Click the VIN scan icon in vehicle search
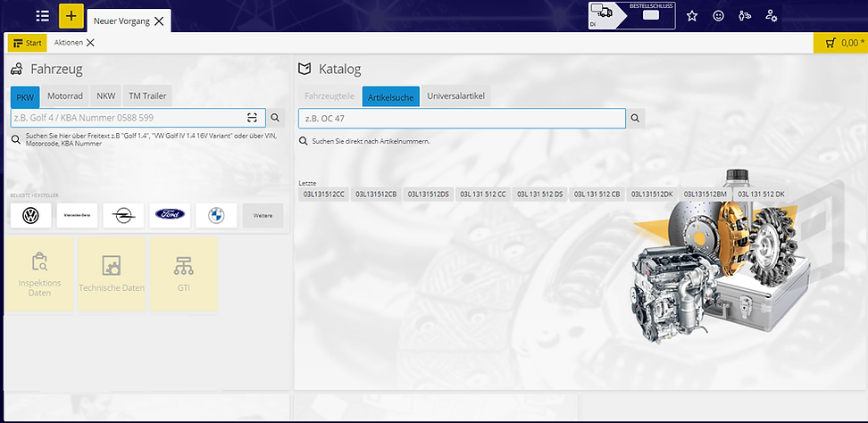Screen dimensions: 868x423 point(253,117)
